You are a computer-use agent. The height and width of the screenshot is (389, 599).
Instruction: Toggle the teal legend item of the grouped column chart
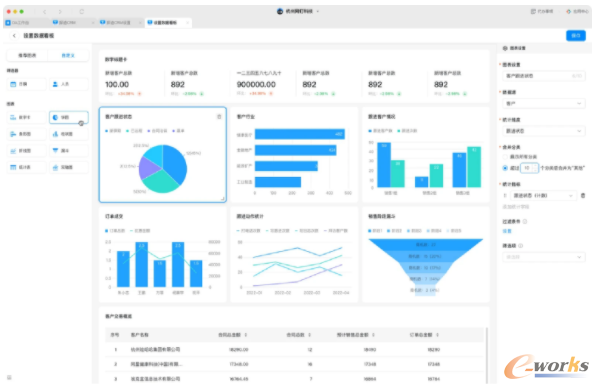[x=407, y=131]
